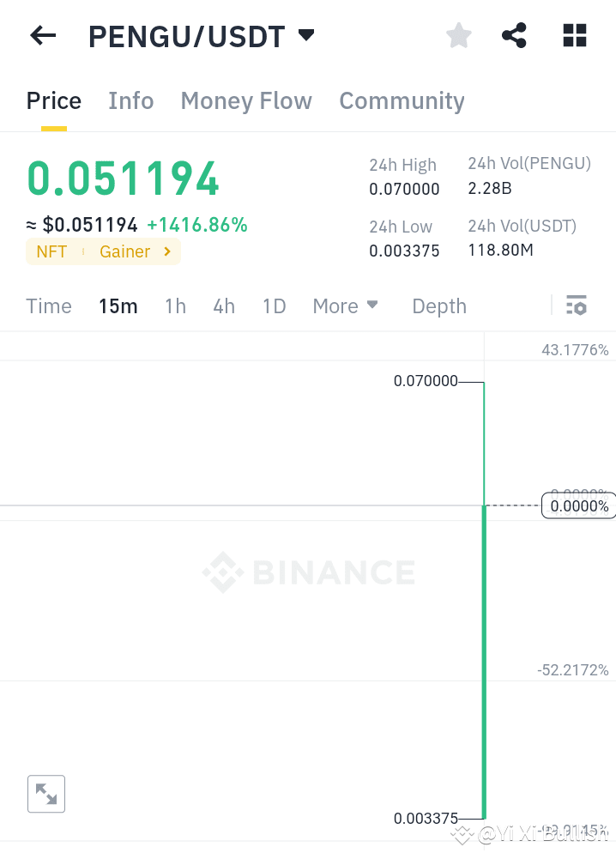Switch to the Money Flow tab

pos(245,100)
